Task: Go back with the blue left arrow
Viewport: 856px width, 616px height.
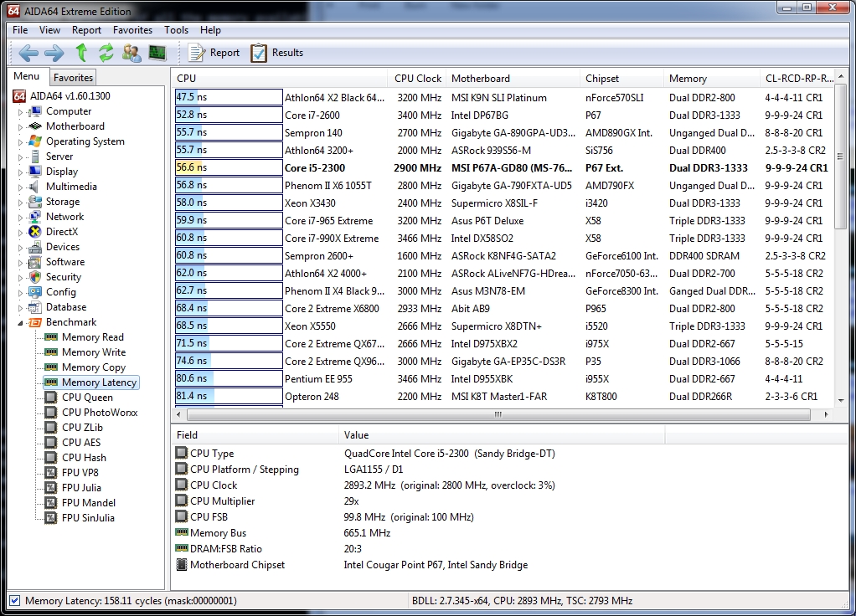Action: click(28, 53)
